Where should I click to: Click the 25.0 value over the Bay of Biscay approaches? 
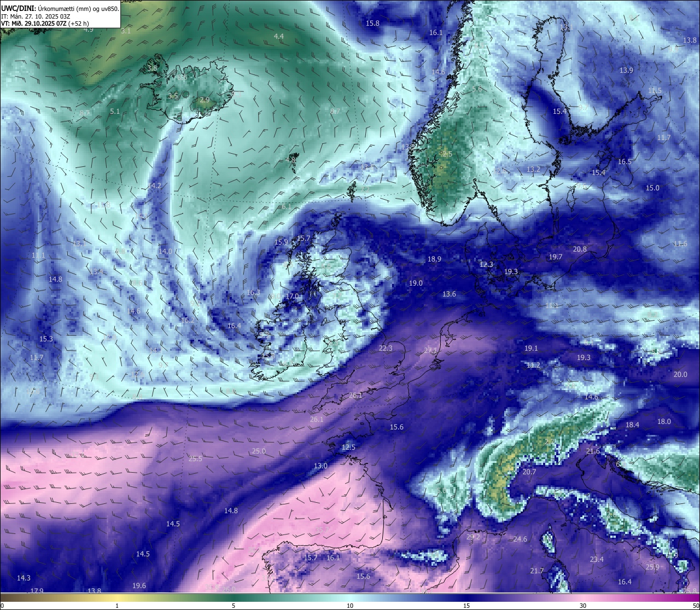pyautogui.click(x=259, y=451)
